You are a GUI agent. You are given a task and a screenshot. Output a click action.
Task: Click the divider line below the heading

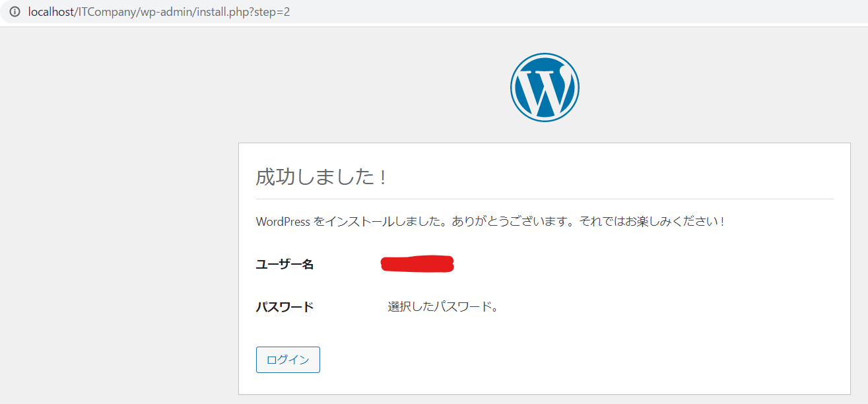tap(544, 199)
